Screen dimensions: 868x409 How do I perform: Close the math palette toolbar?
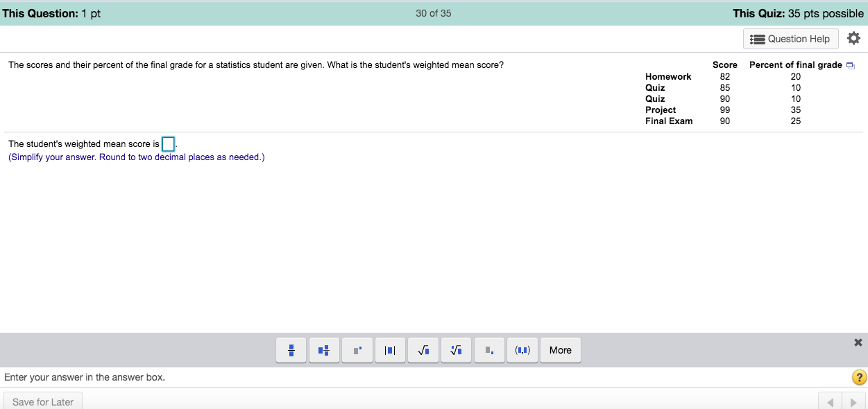tap(858, 342)
